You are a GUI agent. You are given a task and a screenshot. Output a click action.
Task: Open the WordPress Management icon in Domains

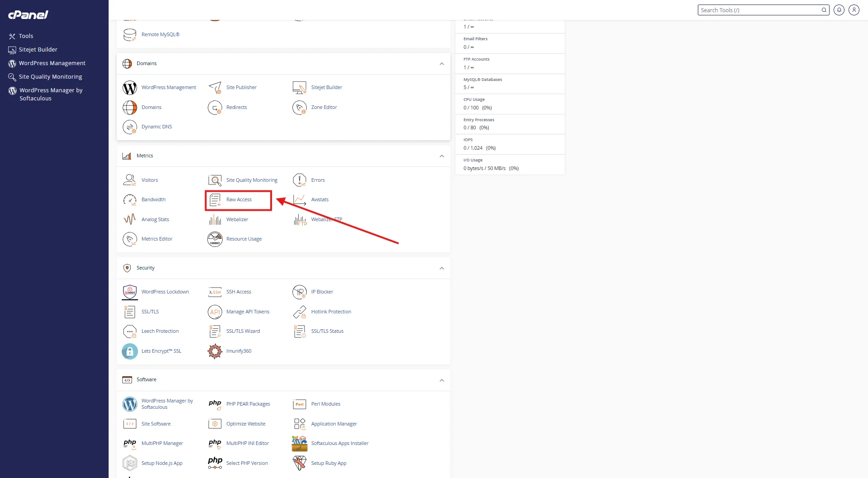130,87
